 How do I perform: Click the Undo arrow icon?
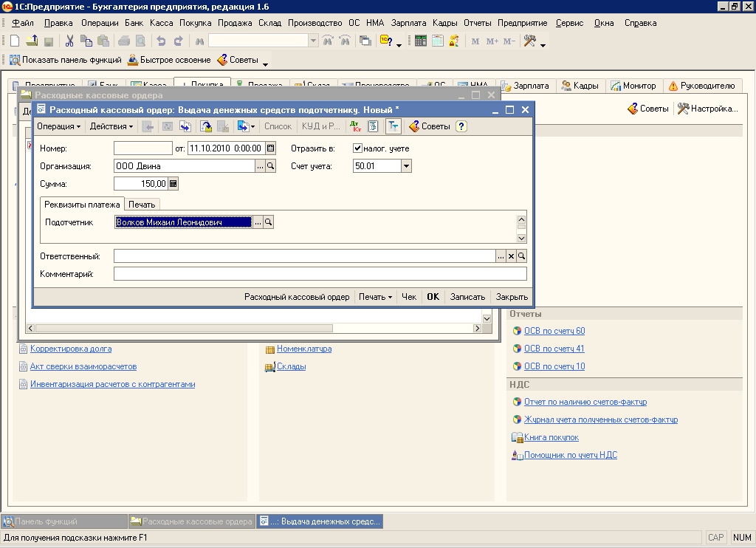click(161, 41)
